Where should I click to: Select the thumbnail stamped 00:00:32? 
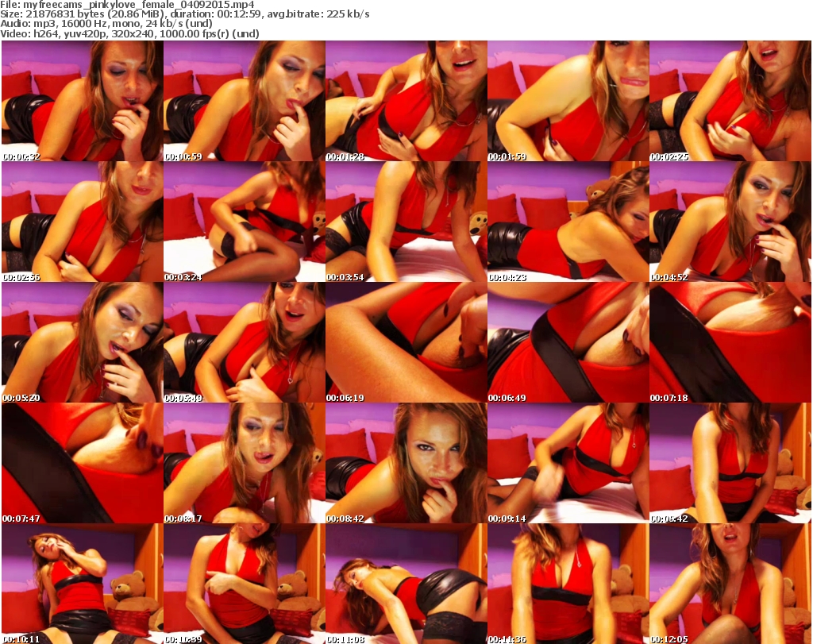(83, 101)
